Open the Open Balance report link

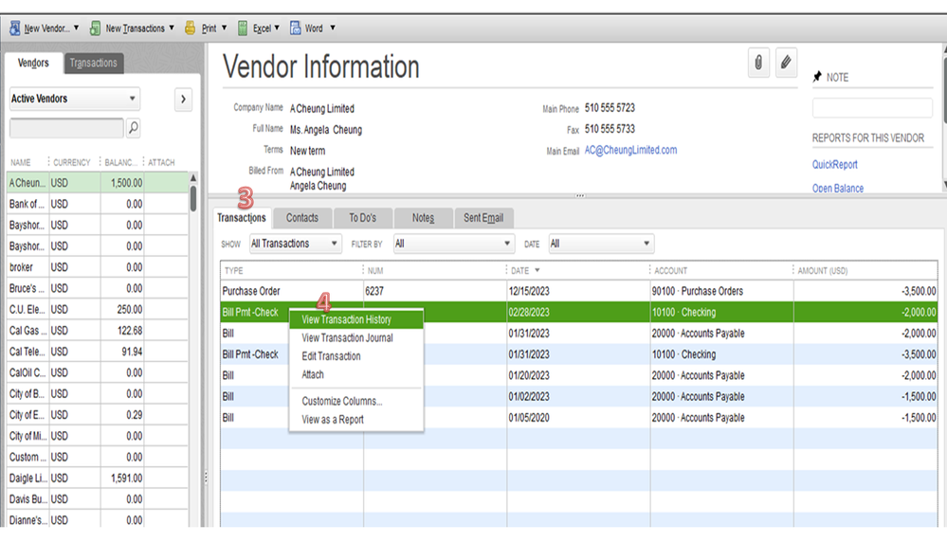pos(838,189)
